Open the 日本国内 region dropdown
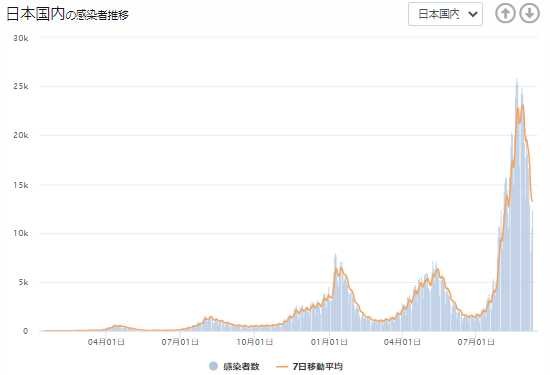The height and width of the screenshot is (375, 550). (x=445, y=14)
